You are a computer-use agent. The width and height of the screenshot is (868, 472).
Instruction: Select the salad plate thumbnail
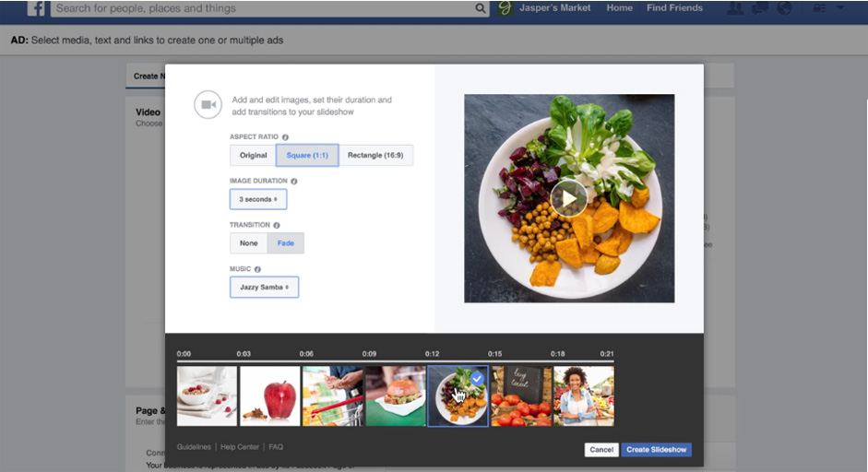coord(458,396)
